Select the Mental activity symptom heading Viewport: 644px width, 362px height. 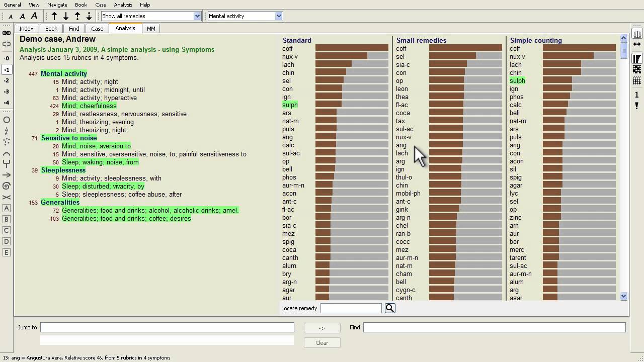point(64,73)
